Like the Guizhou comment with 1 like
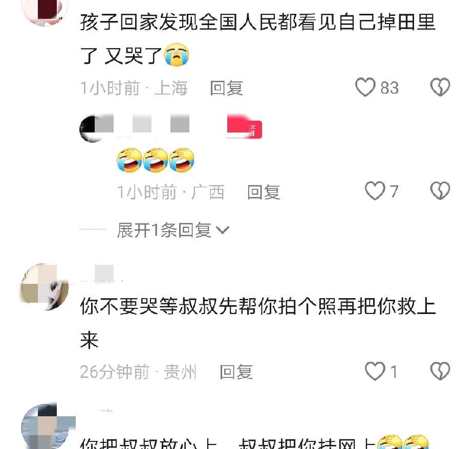476x449 pixels. (x=375, y=371)
